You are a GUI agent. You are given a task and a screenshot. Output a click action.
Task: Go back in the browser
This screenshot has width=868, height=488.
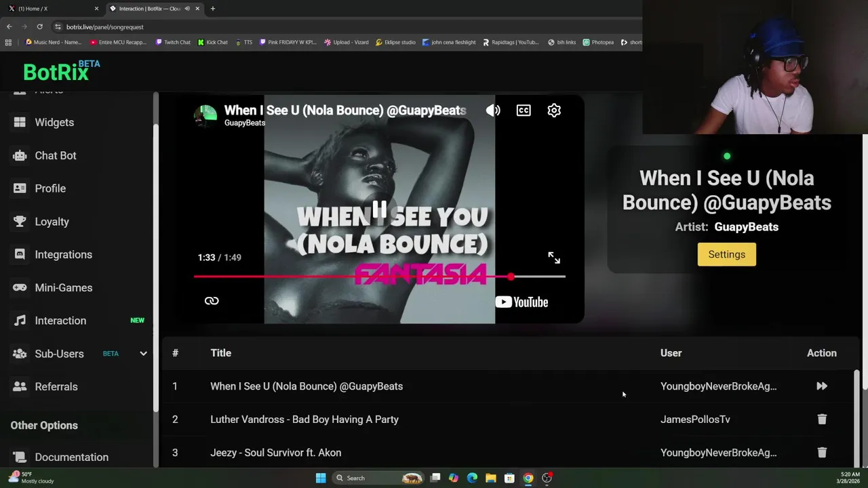[9, 26]
